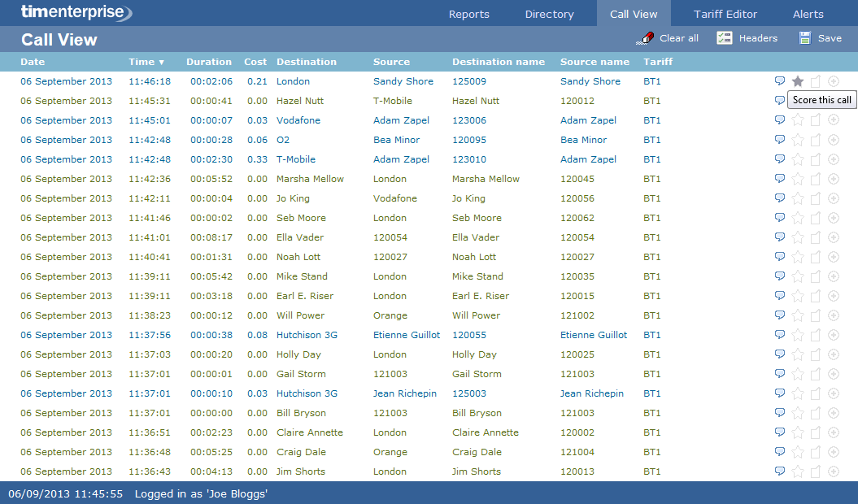Click the T-Mobile destination at 11:42:48
The height and width of the screenshot is (504, 858).
(x=295, y=159)
